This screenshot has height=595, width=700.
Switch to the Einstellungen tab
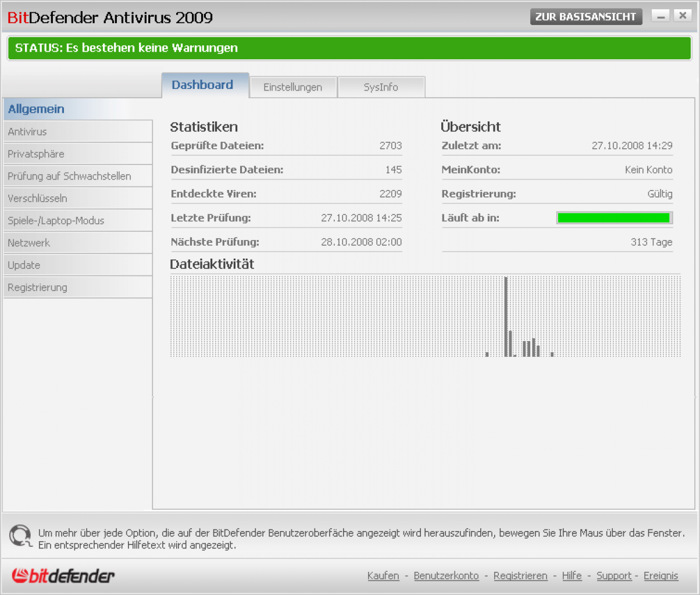pyautogui.click(x=293, y=87)
